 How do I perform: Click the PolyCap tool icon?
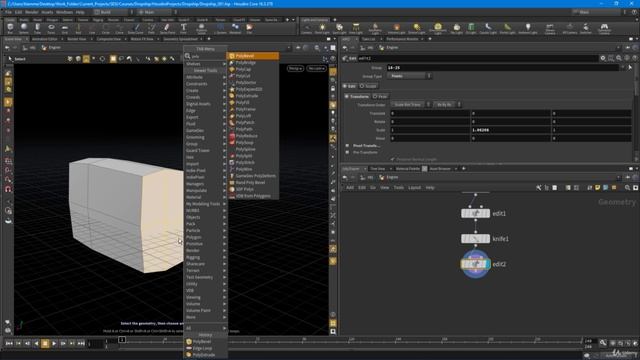coord(232,69)
